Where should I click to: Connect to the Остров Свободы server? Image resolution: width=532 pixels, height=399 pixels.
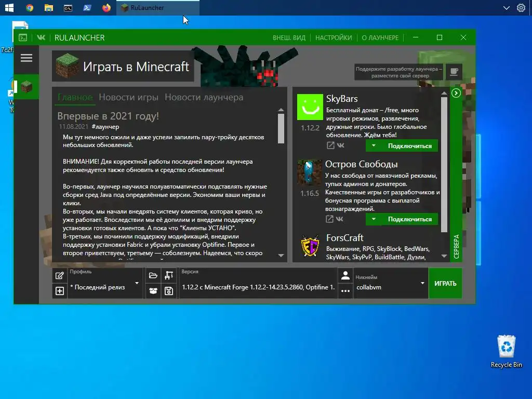point(409,219)
